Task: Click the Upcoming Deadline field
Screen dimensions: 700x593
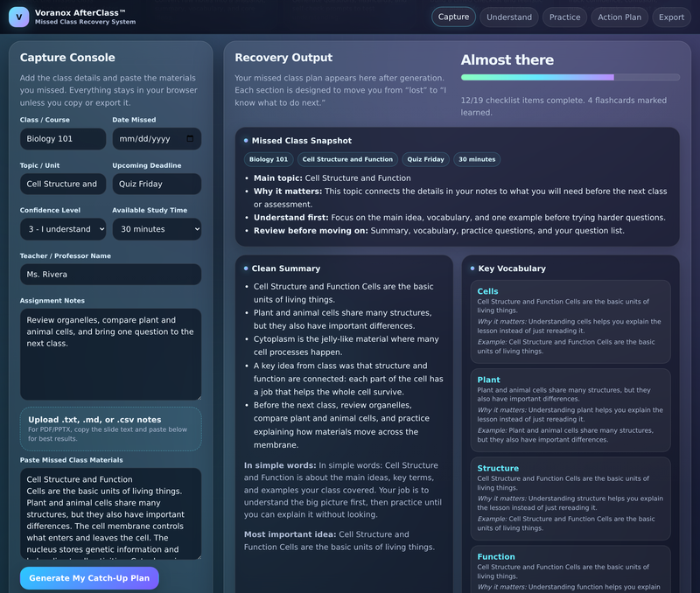Action: (157, 184)
